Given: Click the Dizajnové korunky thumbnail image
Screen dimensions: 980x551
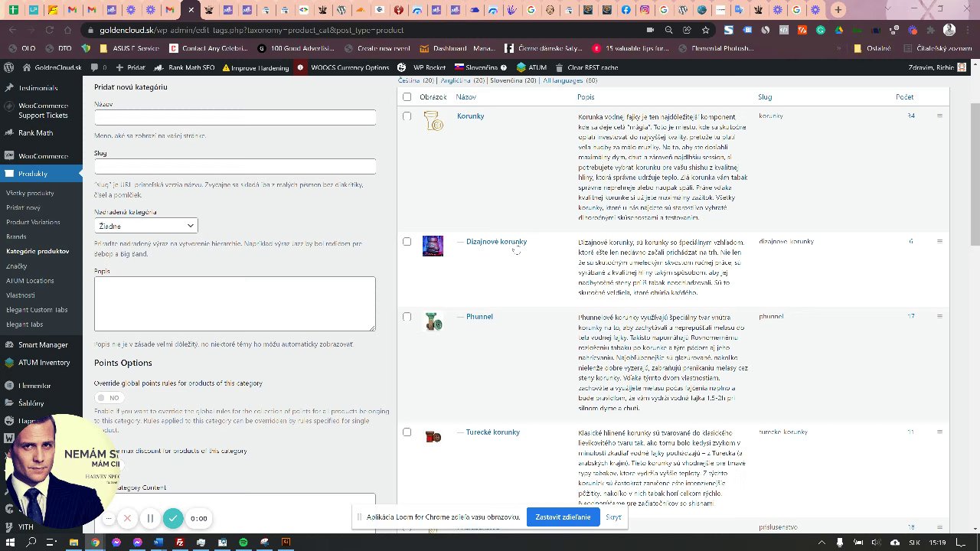Looking at the screenshot, I should click(433, 246).
